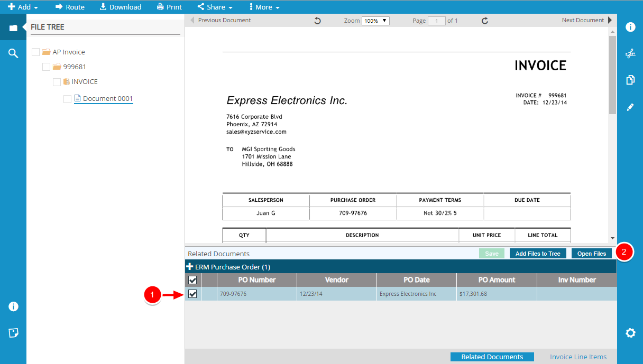643x364 pixels.
Task: Open settings gear in right sidebar
Action: (630, 333)
